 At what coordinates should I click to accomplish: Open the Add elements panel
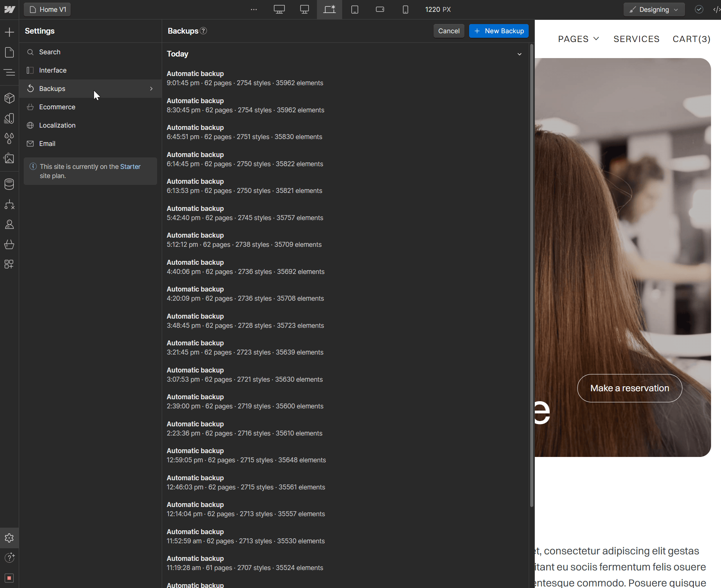[x=10, y=32]
